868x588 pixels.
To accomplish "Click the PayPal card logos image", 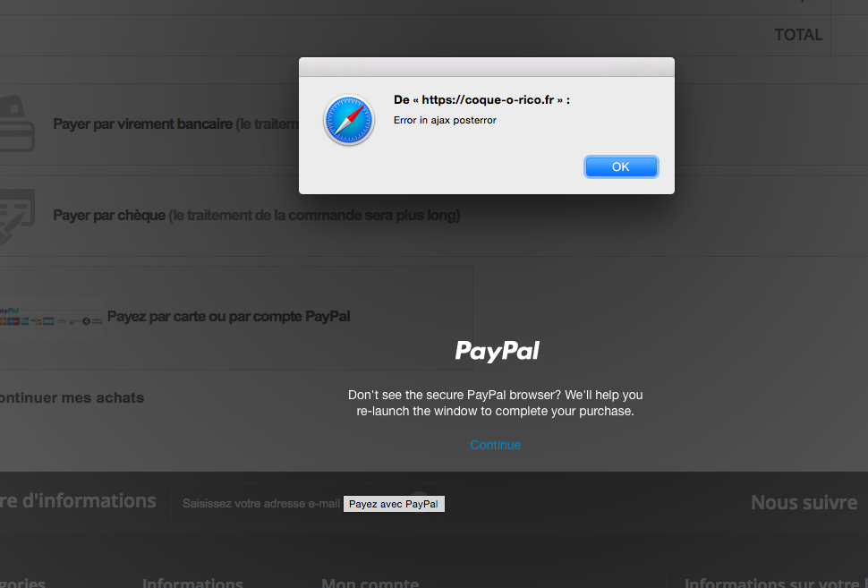I will pyautogui.click(x=51, y=317).
